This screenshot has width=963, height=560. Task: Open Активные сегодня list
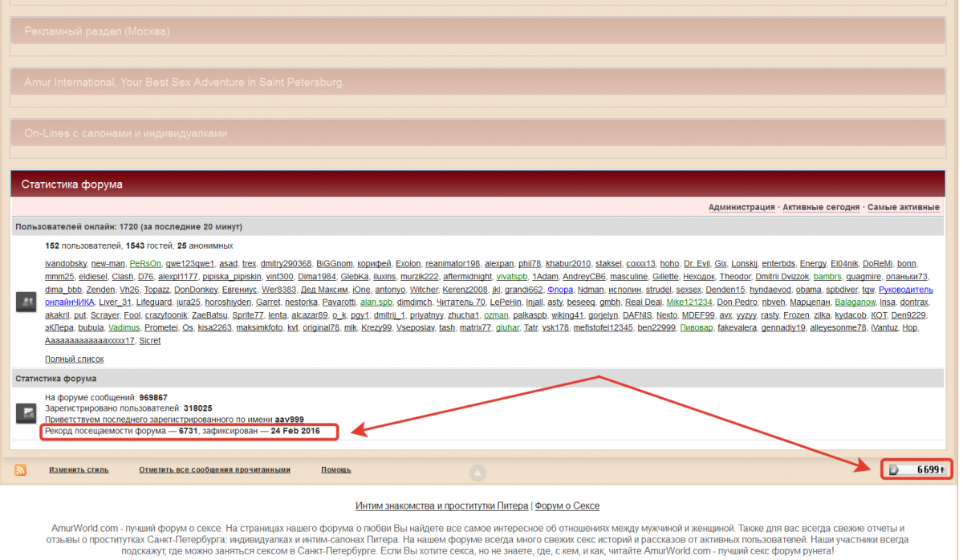(x=820, y=207)
